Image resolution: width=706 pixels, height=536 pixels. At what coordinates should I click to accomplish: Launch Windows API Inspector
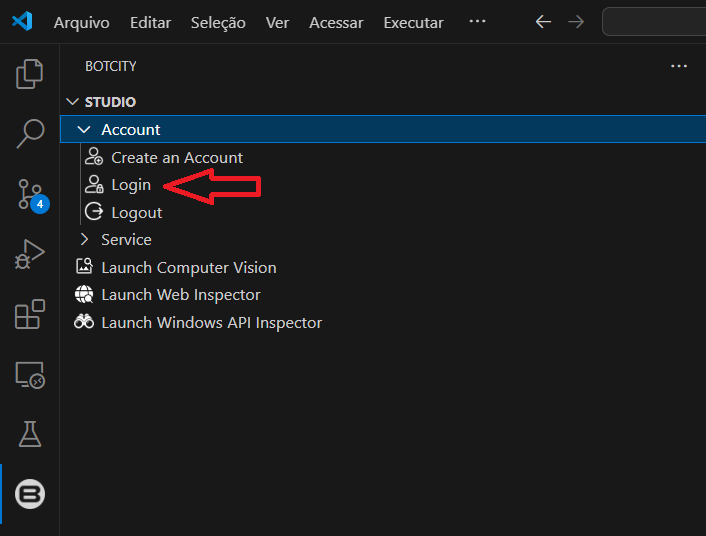211,323
